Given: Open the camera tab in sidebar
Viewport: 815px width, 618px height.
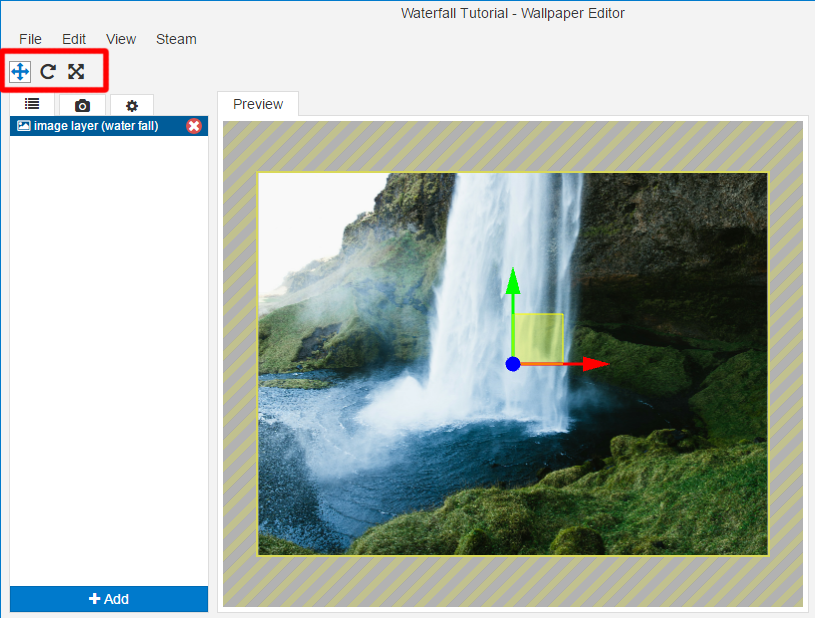Looking at the screenshot, I should coord(82,105).
